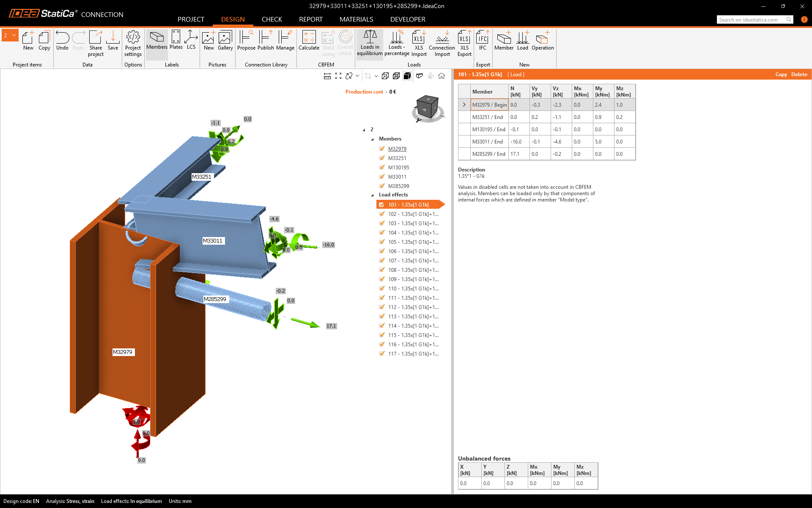Click the 3D view orientation cube
This screenshot has width=812, height=508.
[x=427, y=107]
